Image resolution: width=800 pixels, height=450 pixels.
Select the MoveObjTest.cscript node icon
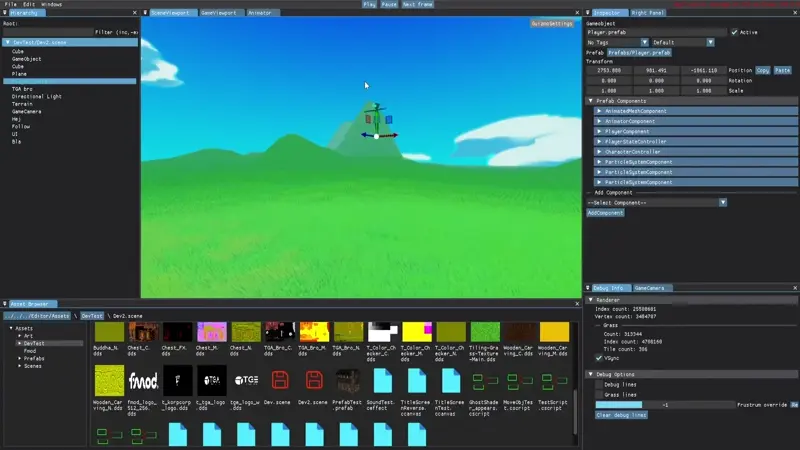pyautogui.click(x=519, y=381)
